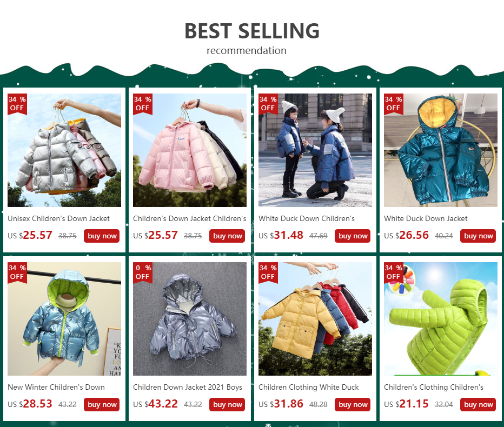504x427 pixels.
Task: Open the blue metallic hooded jacket image
Action: [64, 319]
